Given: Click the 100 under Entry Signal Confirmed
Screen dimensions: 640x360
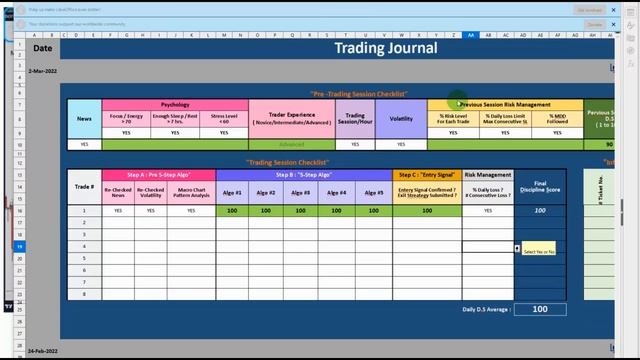Looking at the screenshot, I should coord(427,211).
